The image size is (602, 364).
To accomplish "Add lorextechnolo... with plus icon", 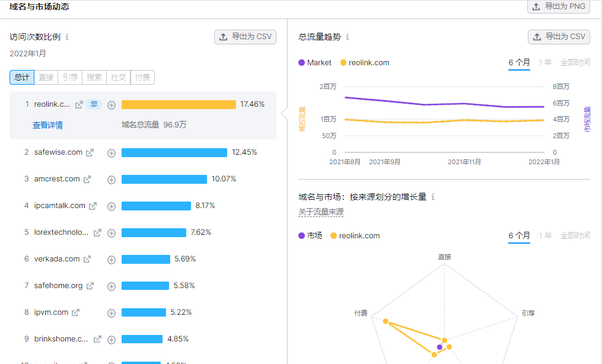I will (x=112, y=233).
